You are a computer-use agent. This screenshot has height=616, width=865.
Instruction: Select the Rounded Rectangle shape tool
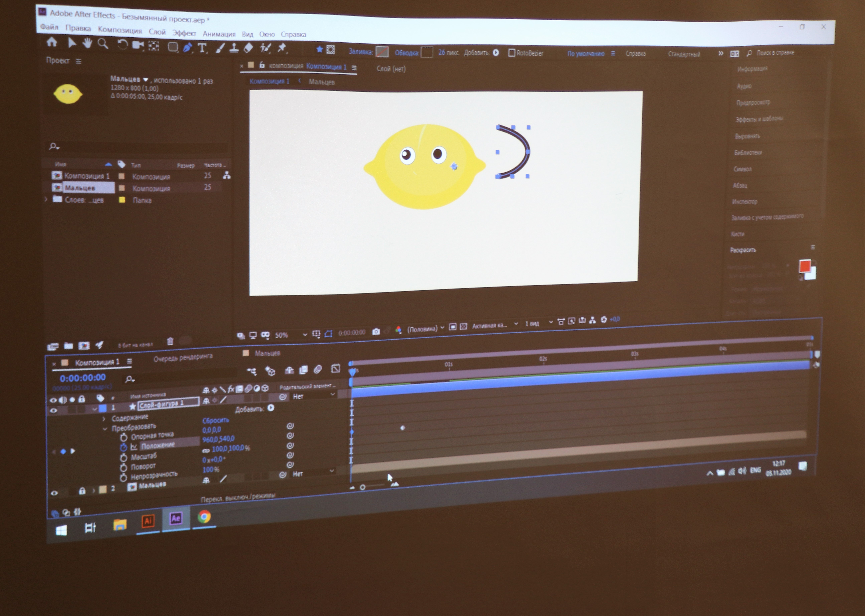click(173, 47)
